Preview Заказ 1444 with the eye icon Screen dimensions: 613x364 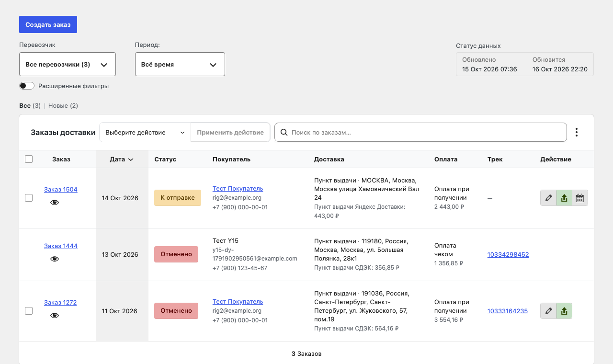click(55, 259)
